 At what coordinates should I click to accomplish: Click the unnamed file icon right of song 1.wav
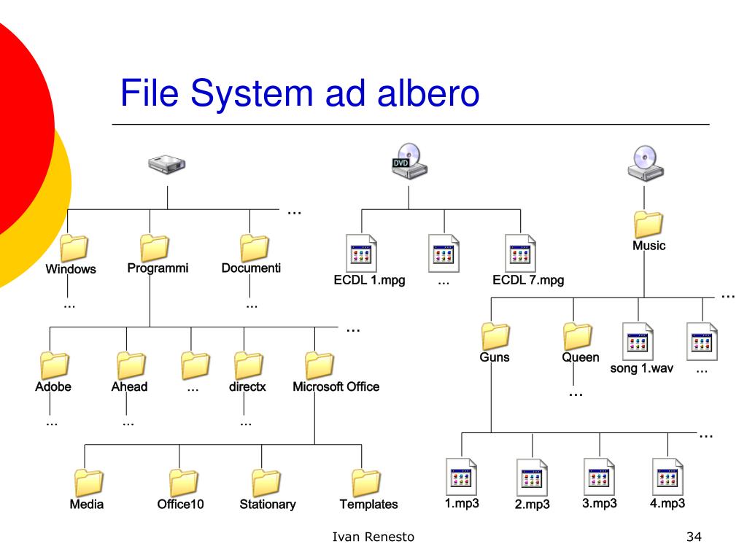[703, 341]
